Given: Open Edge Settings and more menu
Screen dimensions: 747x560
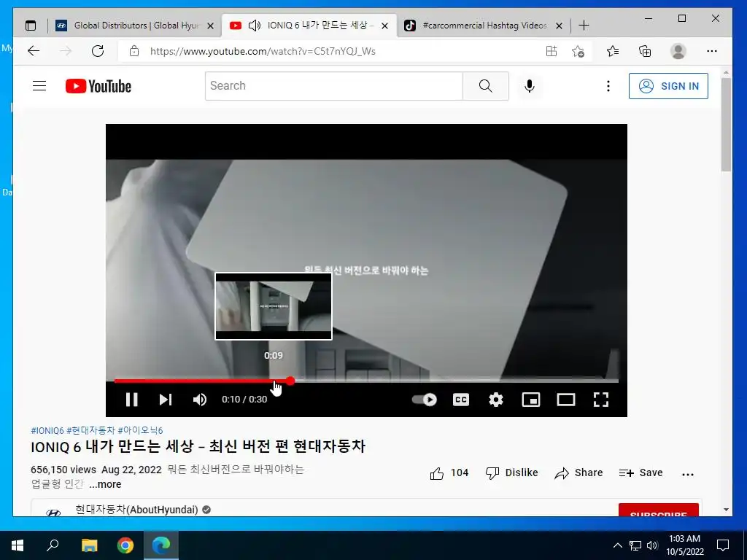Looking at the screenshot, I should coord(712,51).
